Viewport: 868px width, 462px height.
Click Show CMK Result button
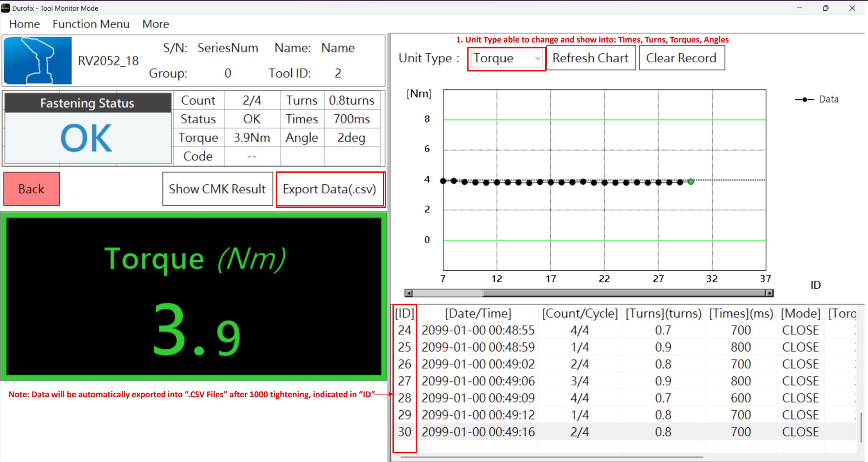click(217, 189)
